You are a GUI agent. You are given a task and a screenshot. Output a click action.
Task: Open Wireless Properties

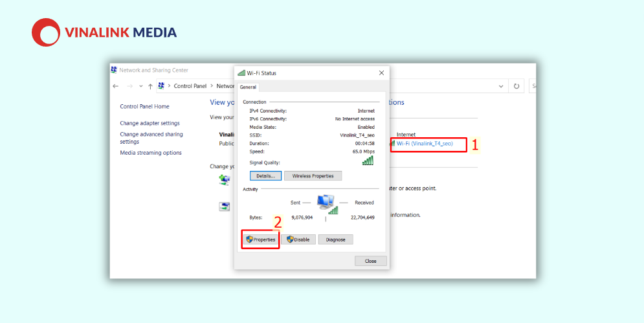click(313, 176)
